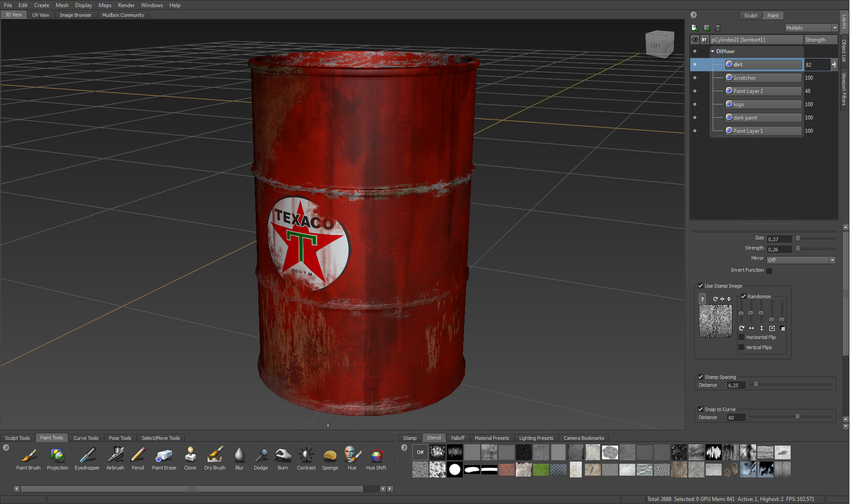Click the view cube in the viewport
Viewport: 853px width, 504px height.
pos(659,44)
